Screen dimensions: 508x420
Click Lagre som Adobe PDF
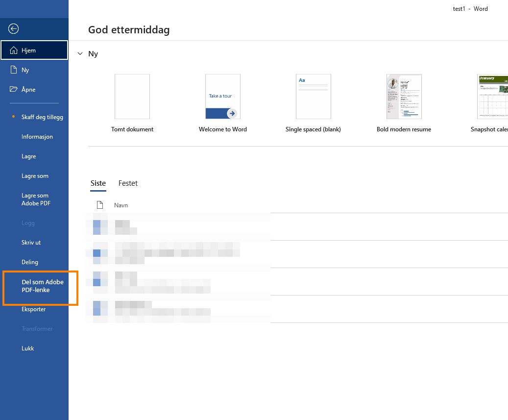(36, 199)
